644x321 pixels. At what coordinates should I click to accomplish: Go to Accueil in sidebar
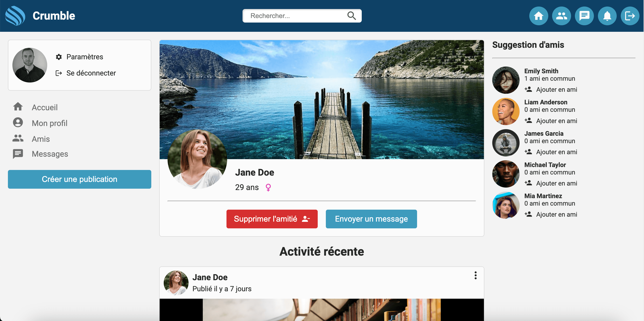44,107
